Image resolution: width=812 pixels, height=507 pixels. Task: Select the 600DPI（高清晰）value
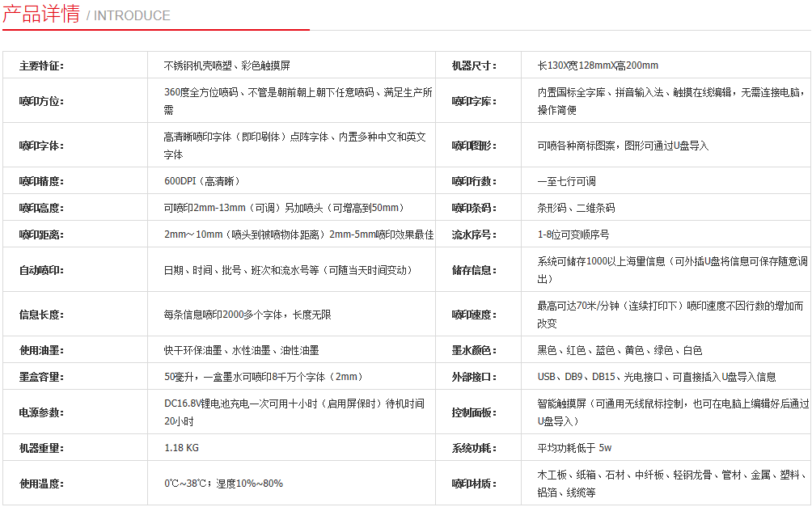tap(202, 181)
